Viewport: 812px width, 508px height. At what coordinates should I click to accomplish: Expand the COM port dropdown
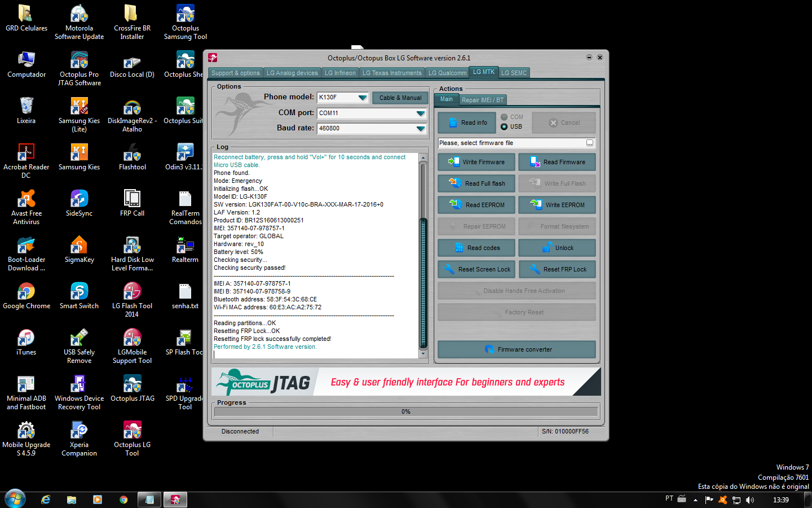pos(420,113)
